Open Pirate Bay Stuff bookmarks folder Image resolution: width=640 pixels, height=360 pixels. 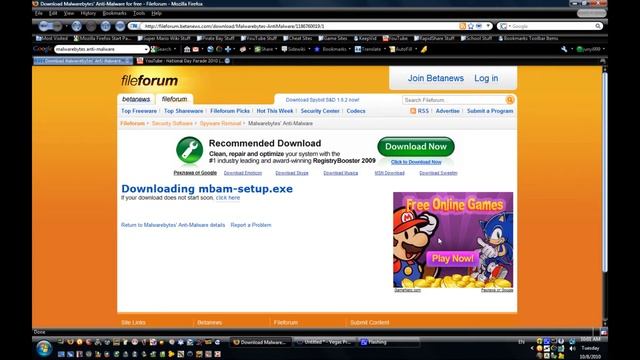click(216, 38)
